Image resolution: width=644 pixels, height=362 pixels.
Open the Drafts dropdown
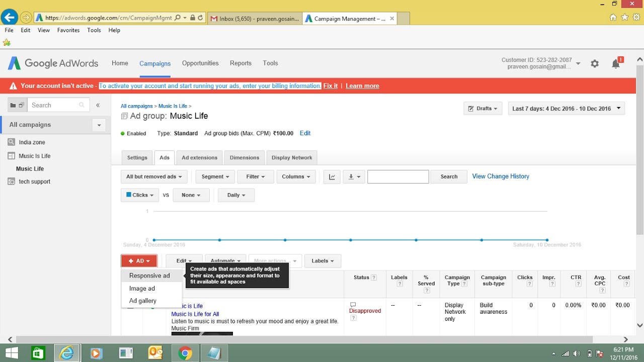[482, 109]
